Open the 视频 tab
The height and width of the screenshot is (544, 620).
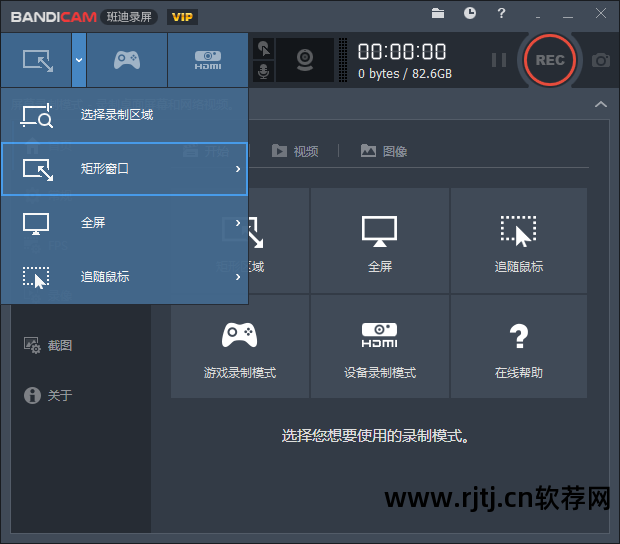tap(295, 151)
